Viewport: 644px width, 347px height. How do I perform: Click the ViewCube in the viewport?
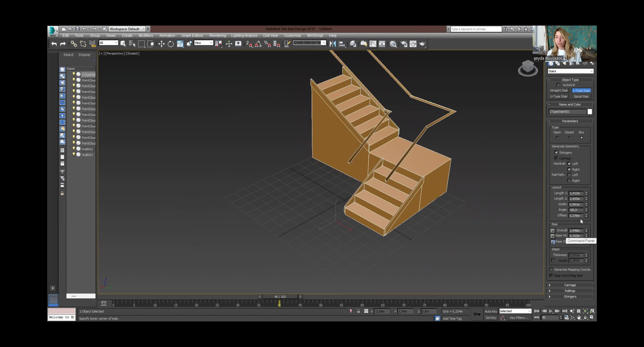click(x=528, y=68)
